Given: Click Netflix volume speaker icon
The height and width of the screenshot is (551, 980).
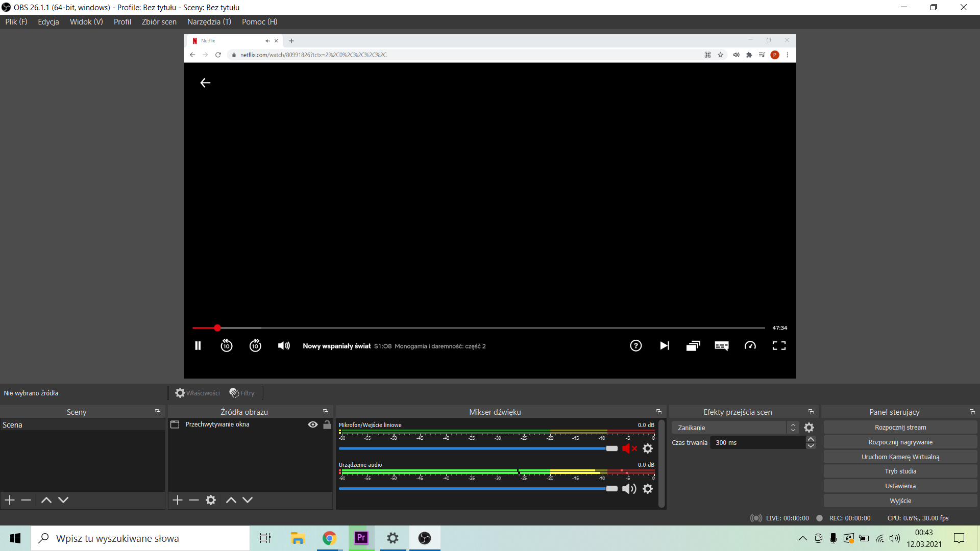Looking at the screenshot, I should coord(284,346).
